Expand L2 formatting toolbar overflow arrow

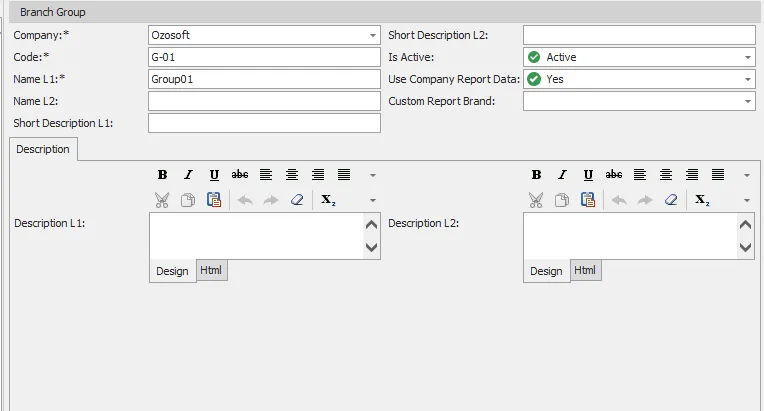747,175
